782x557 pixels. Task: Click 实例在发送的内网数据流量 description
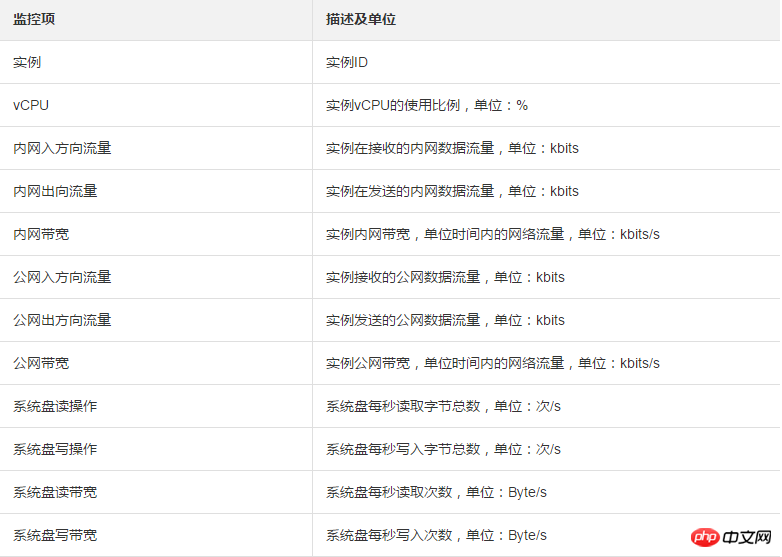(x=452, y=191)
